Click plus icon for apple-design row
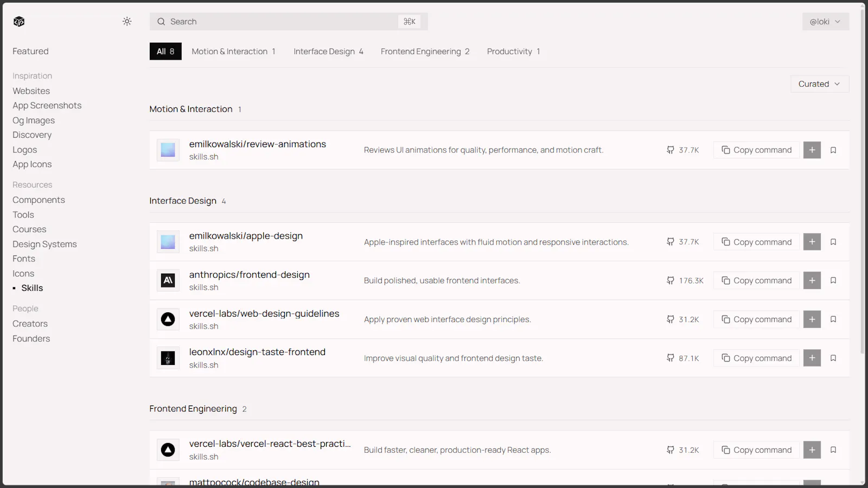868x488 pixels. [812, 242]
